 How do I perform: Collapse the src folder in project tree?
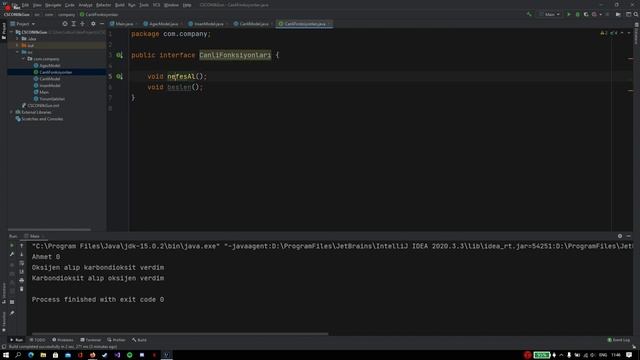(18, 52)
